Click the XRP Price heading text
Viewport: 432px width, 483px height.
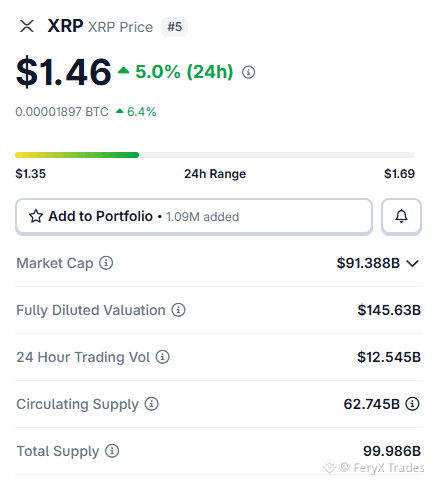click(x=120, y=27)
